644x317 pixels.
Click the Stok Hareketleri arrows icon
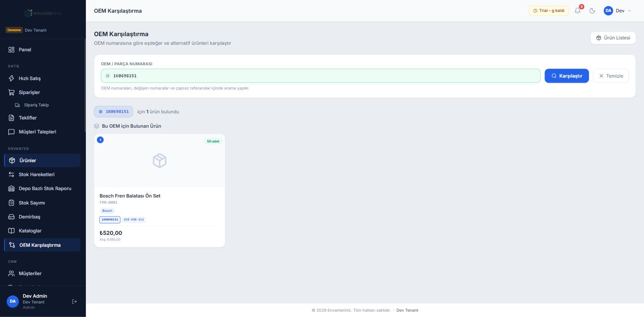pos(11,175)
